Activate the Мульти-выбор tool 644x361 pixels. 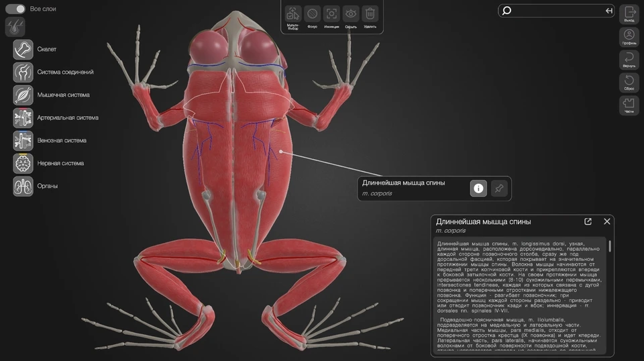[x=292, y=14]
